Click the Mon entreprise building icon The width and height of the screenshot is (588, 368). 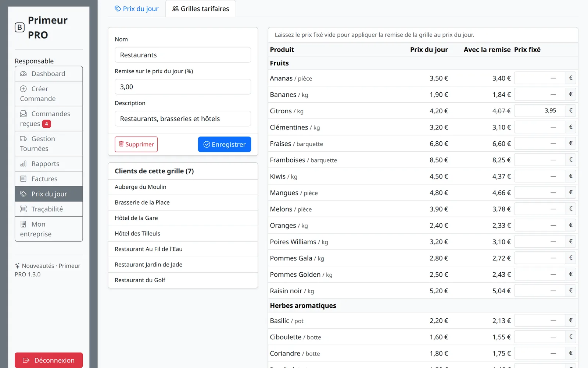[x=23, y=224]
